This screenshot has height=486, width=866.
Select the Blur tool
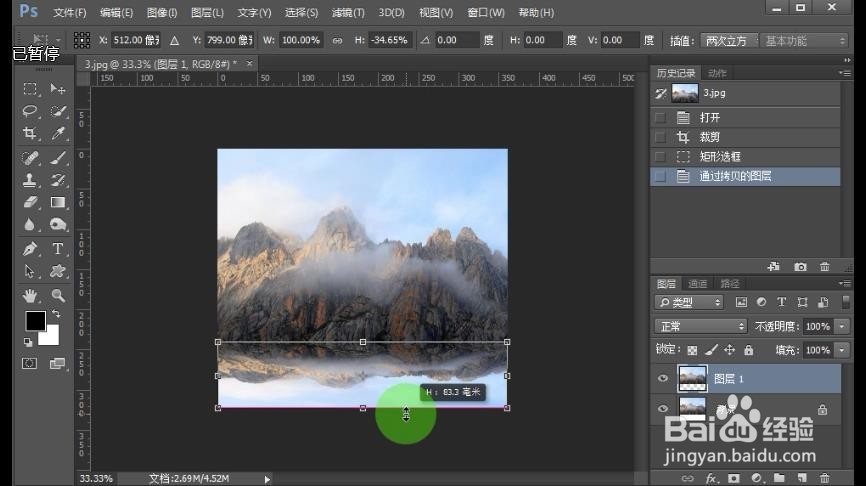[x=30, y=224]
